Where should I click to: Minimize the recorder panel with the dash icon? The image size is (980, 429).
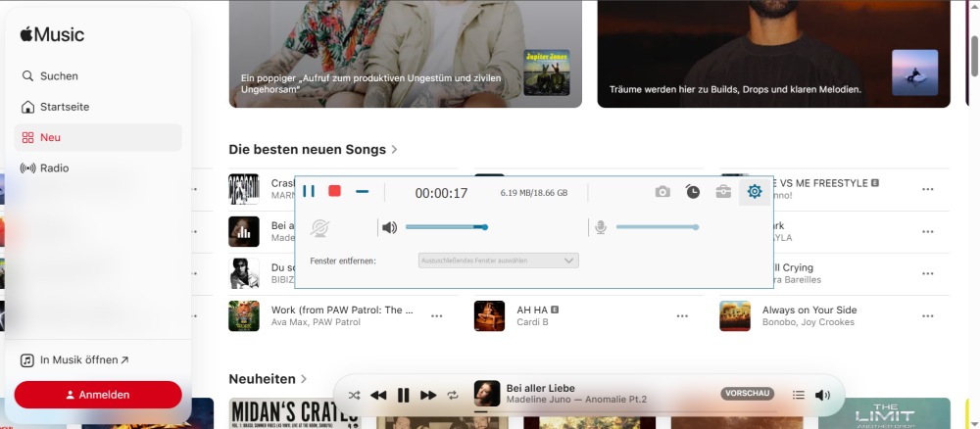[x=362, y=192]
